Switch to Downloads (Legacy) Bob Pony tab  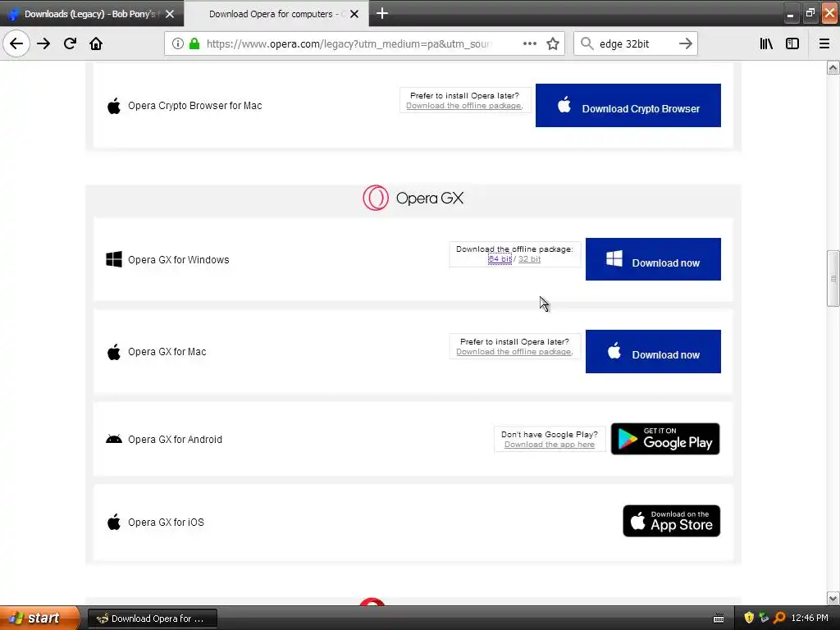click(x=91, y=14)
